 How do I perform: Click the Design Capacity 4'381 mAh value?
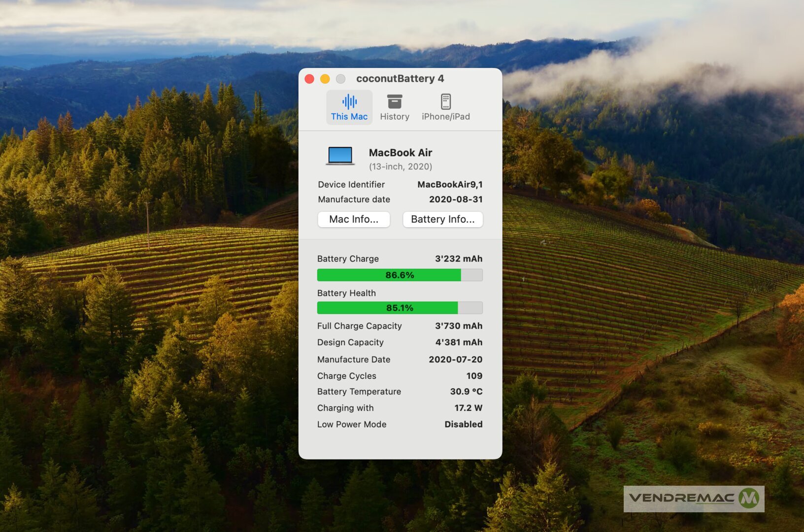tap(458, 342)
